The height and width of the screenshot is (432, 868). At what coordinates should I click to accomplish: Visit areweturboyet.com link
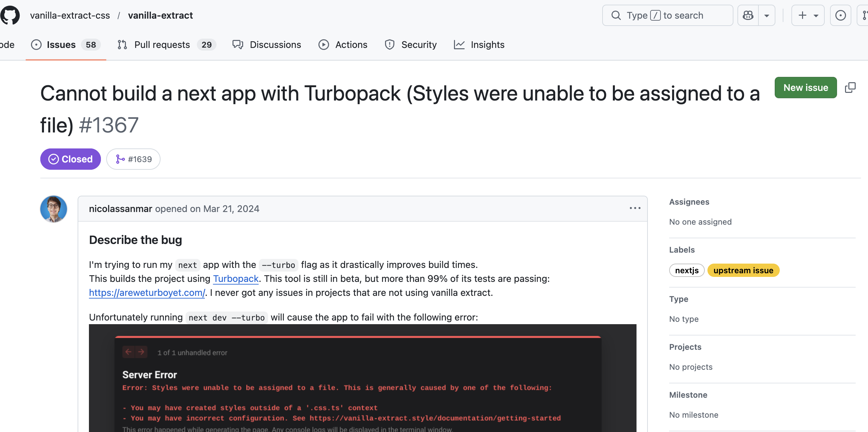tap(147, 293)
